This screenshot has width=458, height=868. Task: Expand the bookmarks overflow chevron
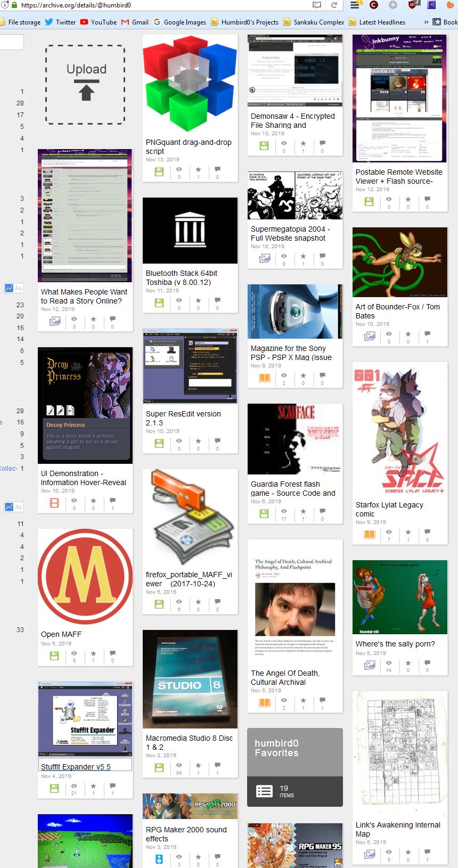click(426, 22)
